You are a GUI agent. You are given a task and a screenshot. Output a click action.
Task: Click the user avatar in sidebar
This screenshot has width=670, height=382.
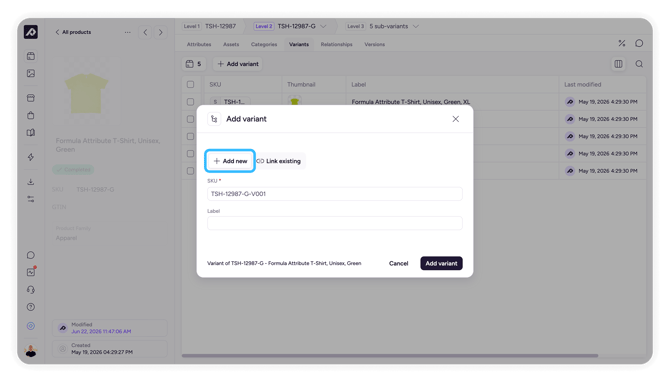pos(31,351)
